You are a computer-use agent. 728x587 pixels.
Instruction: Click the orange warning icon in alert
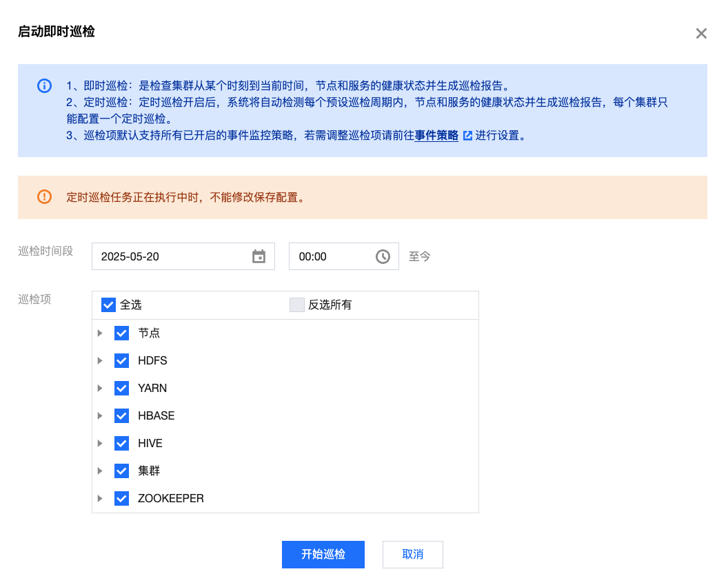pos(44,197)
